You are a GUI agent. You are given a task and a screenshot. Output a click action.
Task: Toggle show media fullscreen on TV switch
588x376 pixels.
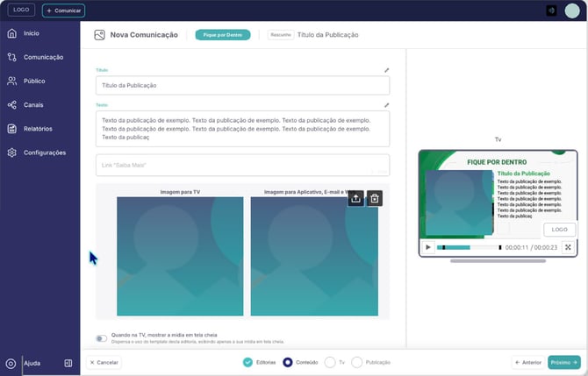coord(101,338)
